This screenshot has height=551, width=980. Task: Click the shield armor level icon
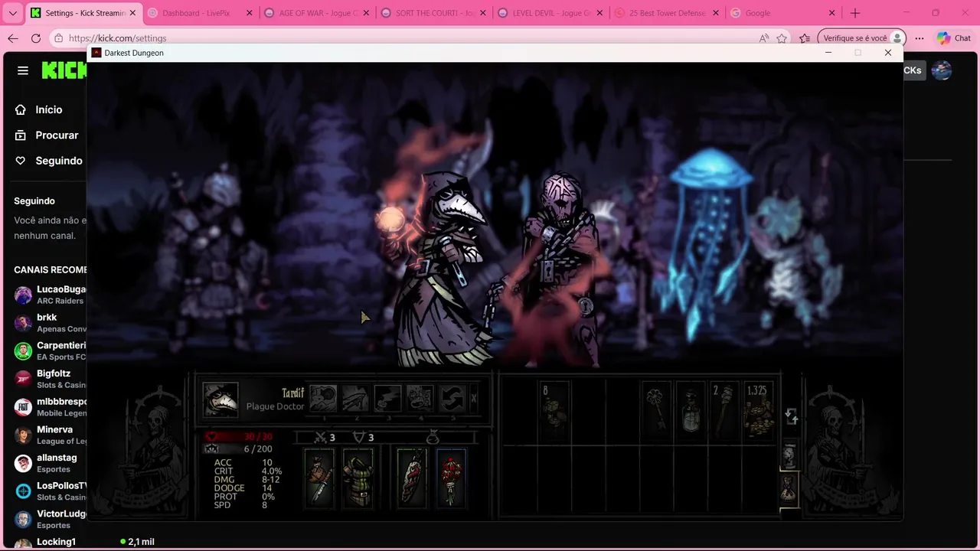[x=358, y=438]
